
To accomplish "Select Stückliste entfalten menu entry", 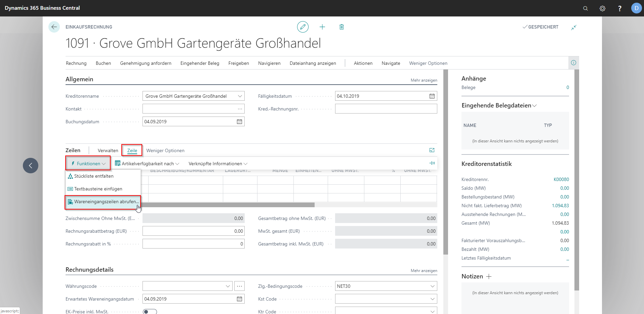I will click(103, 176).
